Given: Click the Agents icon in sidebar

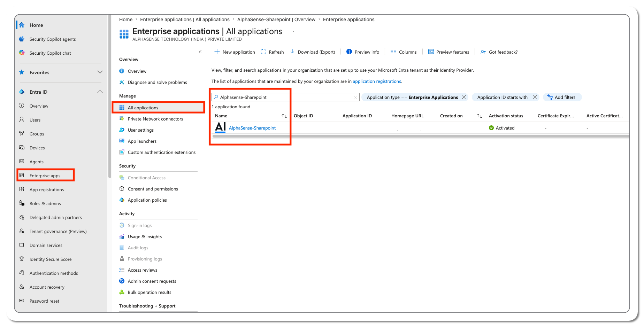Looking at the screenshot, I should tap(22, 162).
